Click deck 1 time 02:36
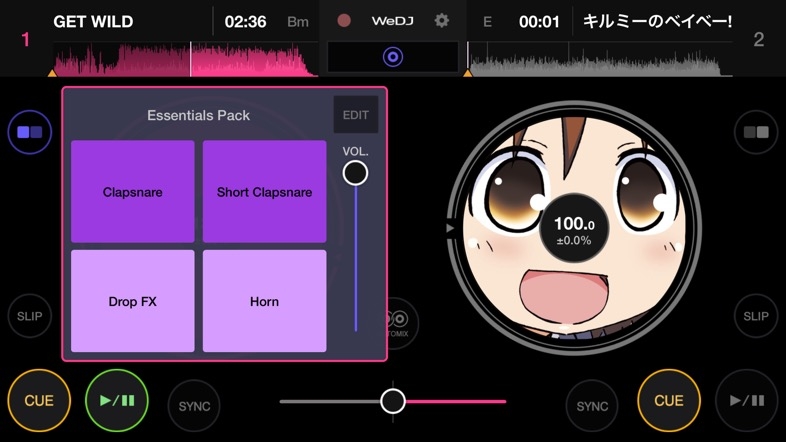 tap(246, 22)
